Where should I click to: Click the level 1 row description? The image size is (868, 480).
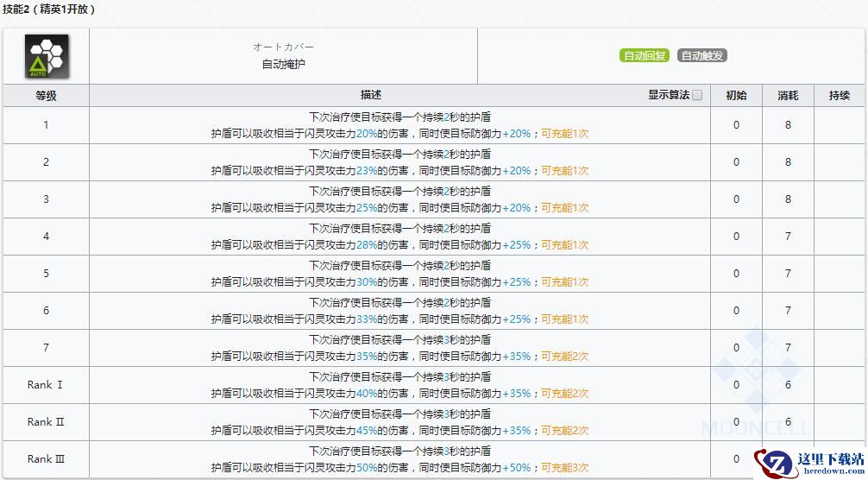399,125
